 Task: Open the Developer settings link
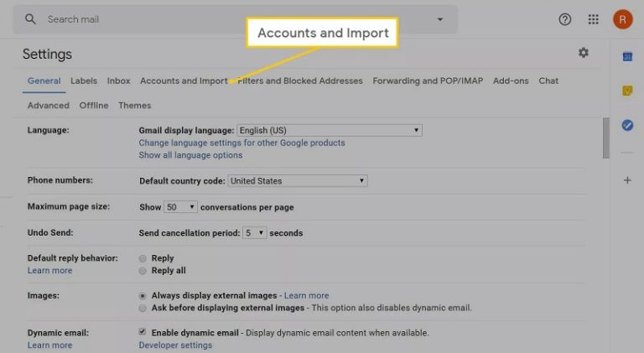point(175,345)
